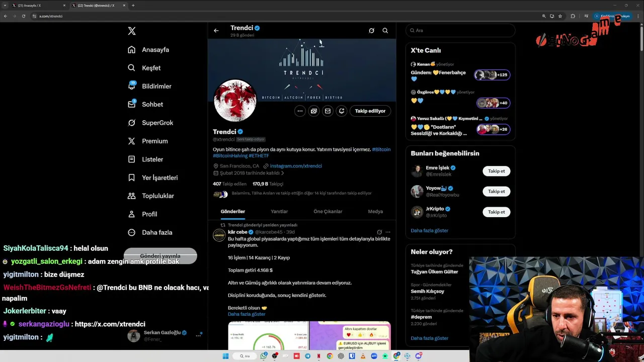644x362 pixels.
Task: Bookmark page with star icon
Action: [x=560, y=16]
